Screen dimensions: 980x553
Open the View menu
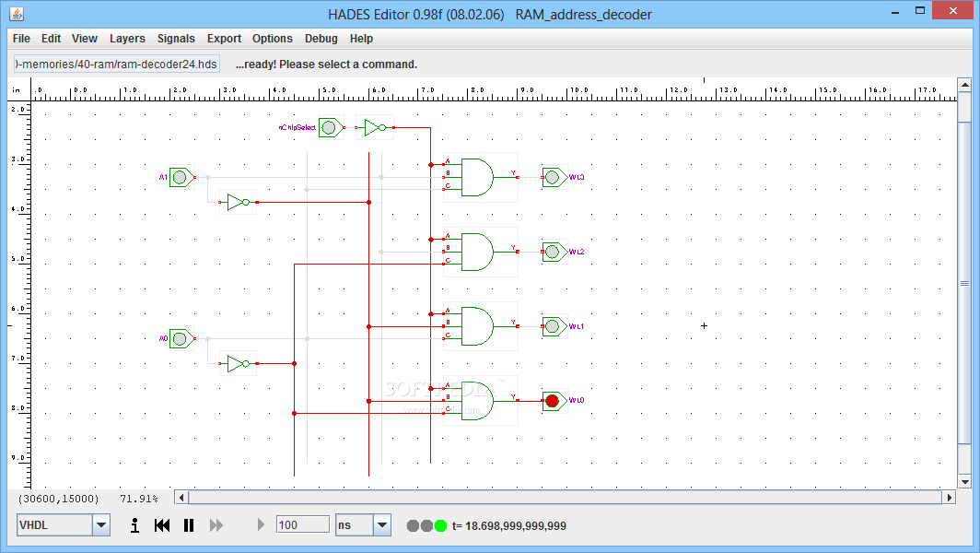point(85,38)
